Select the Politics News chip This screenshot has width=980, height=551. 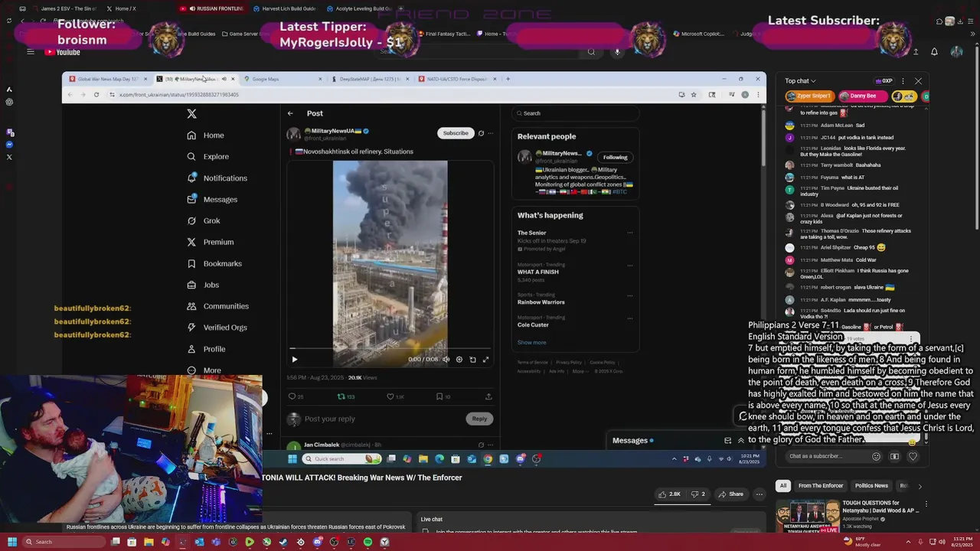tap(871, 486)
